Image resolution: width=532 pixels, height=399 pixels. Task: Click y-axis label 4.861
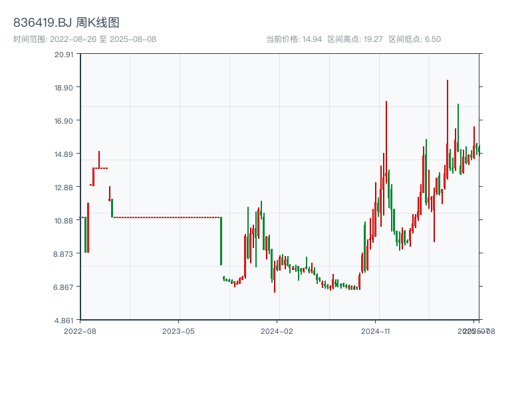[x=64, y=321]
